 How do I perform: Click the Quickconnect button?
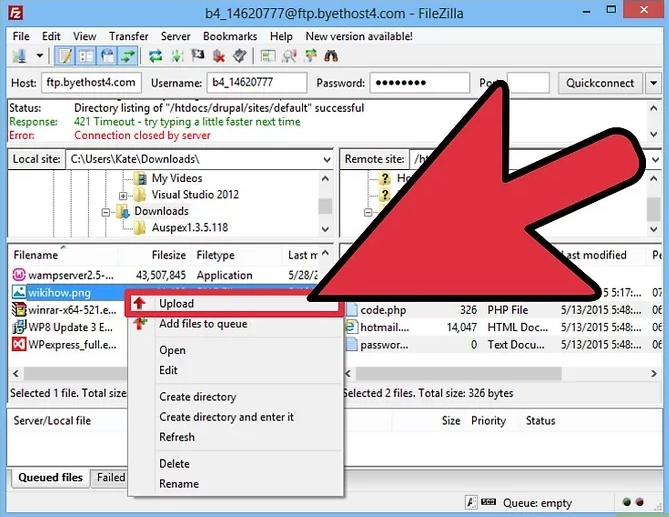point(600,83)
